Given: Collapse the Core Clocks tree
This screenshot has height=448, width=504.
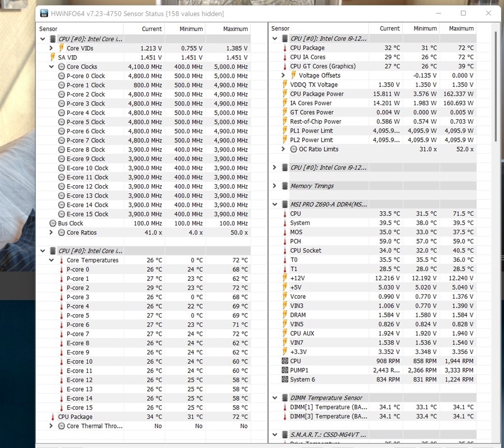Looking at the screenshot, I should 51,66.
